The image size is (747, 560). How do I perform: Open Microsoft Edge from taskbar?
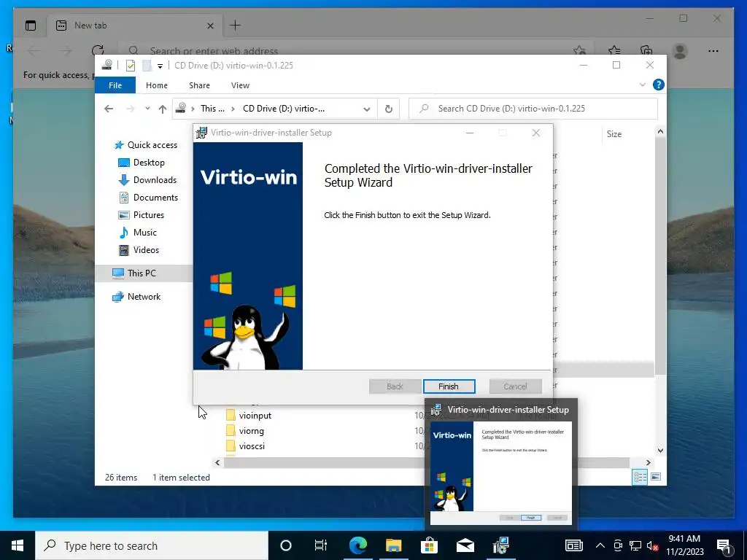(x=357, y=545)
